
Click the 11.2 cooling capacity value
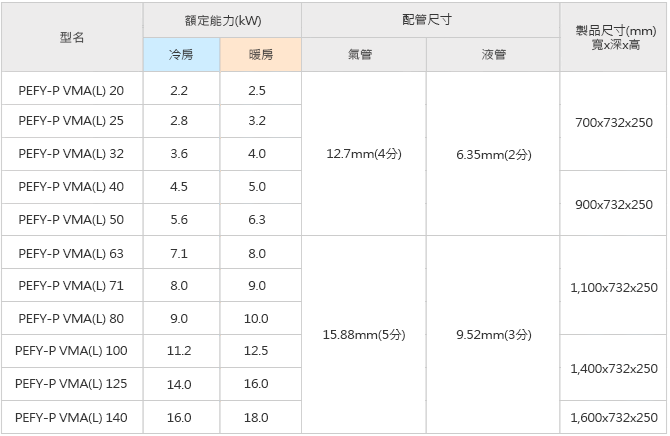(180, 351)
